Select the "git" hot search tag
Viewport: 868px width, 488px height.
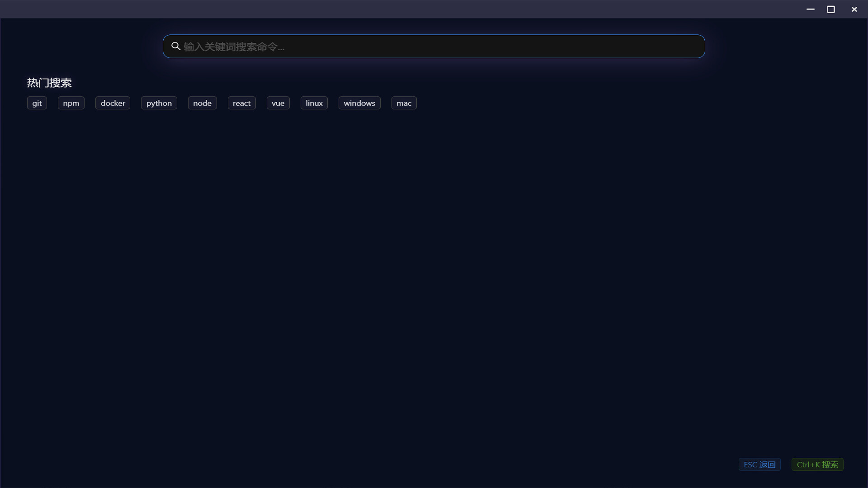37,103
